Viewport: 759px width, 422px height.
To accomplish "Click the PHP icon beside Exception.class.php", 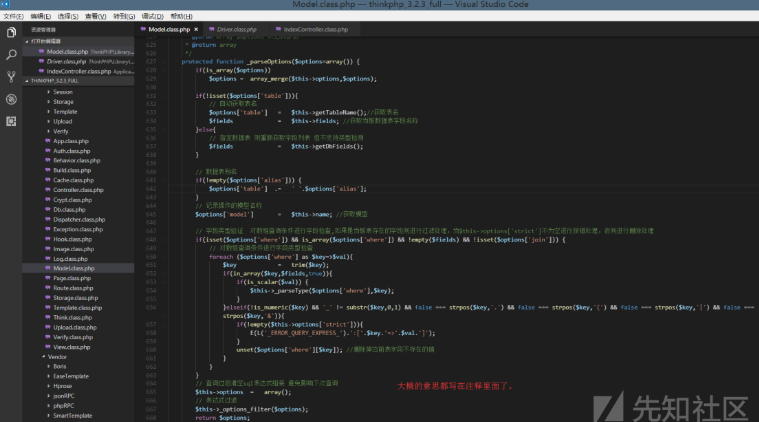I will 48,229.
